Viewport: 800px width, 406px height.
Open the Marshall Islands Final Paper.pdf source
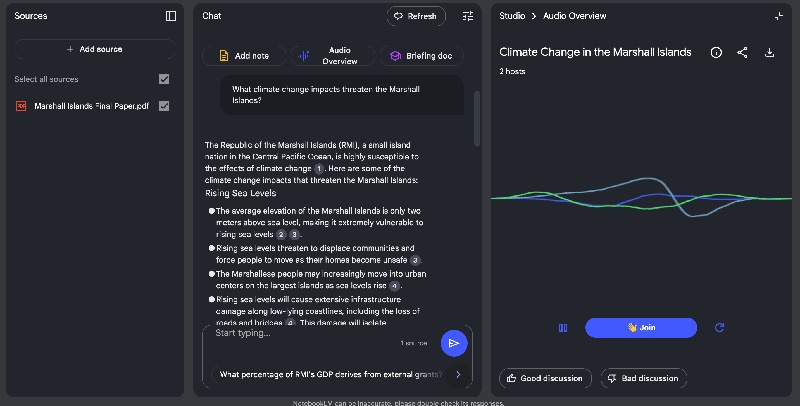91,106
